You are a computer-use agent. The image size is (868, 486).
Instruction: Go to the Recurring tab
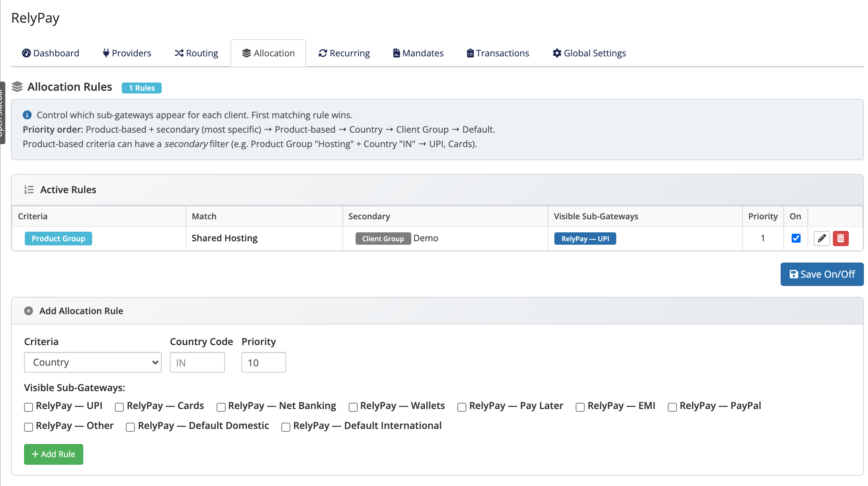point(344,53)
